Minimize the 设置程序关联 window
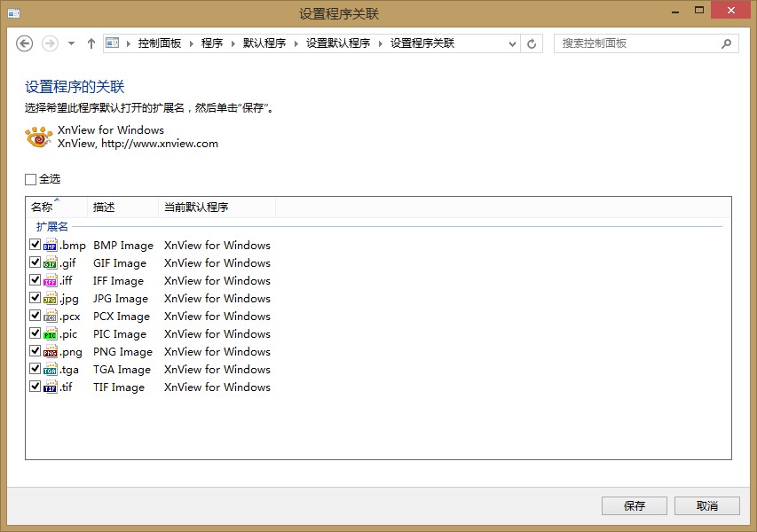Viewport: 757px width, 532px height. click(675, 11)
